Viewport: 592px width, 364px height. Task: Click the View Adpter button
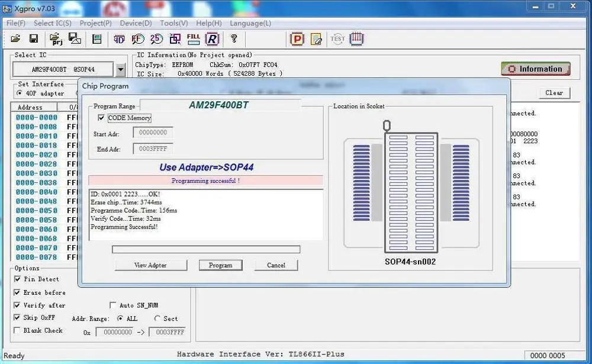150,265
